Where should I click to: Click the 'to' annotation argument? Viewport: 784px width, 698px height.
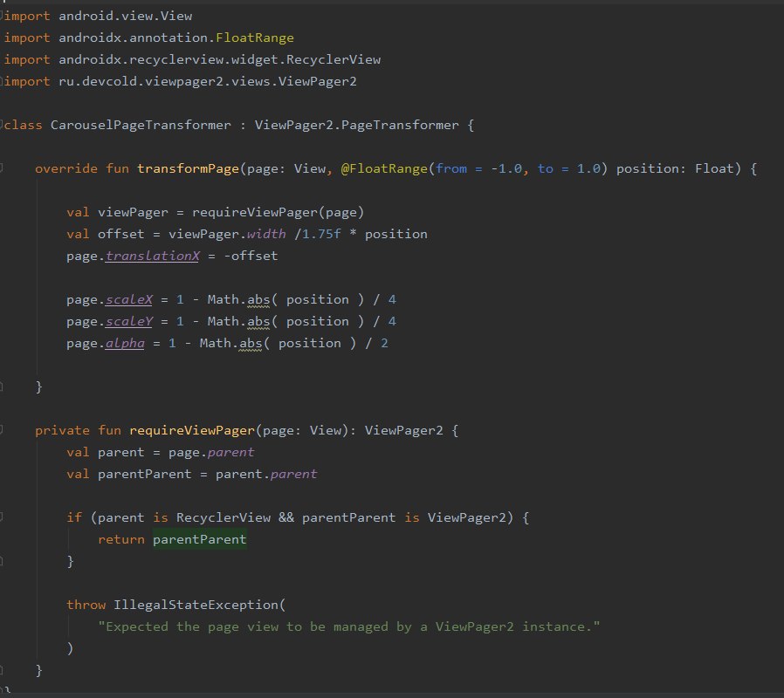[545, 169]
